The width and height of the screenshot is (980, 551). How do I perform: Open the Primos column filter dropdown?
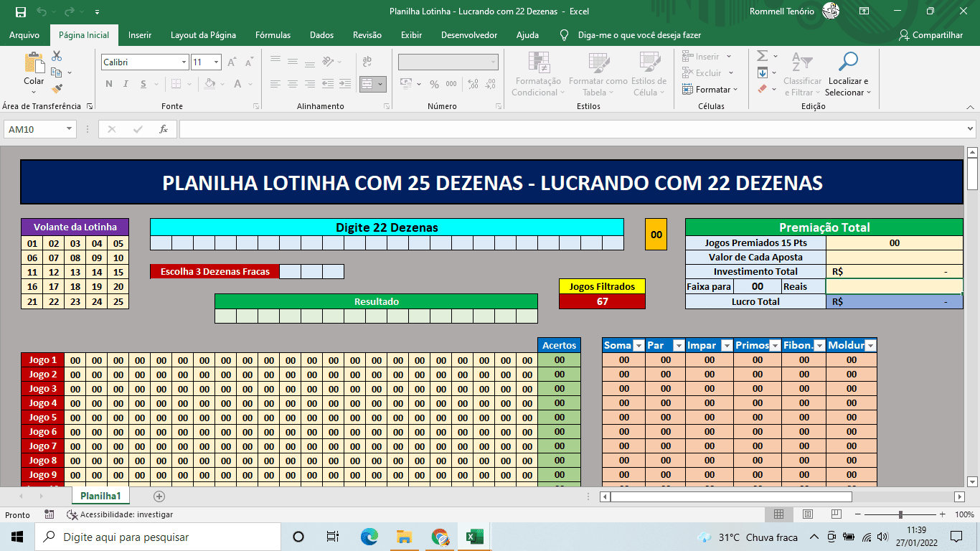coord(775,346)
